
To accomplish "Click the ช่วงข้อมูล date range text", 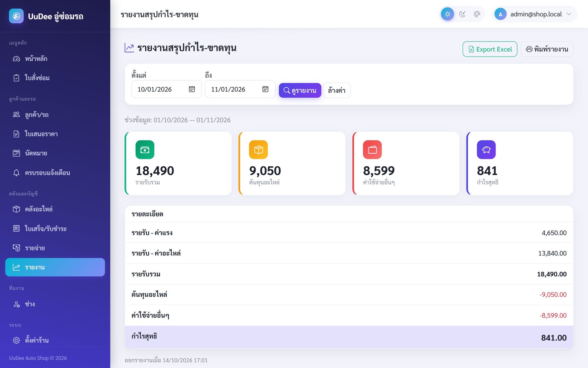I will 177,120.
